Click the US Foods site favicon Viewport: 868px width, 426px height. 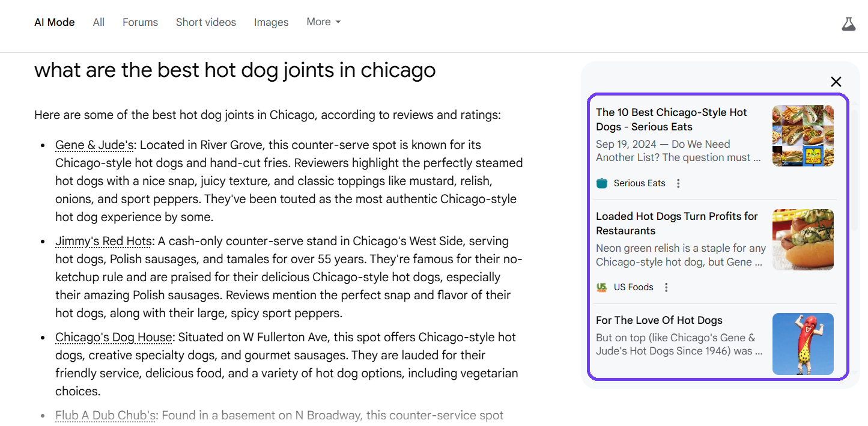[602, 287]
